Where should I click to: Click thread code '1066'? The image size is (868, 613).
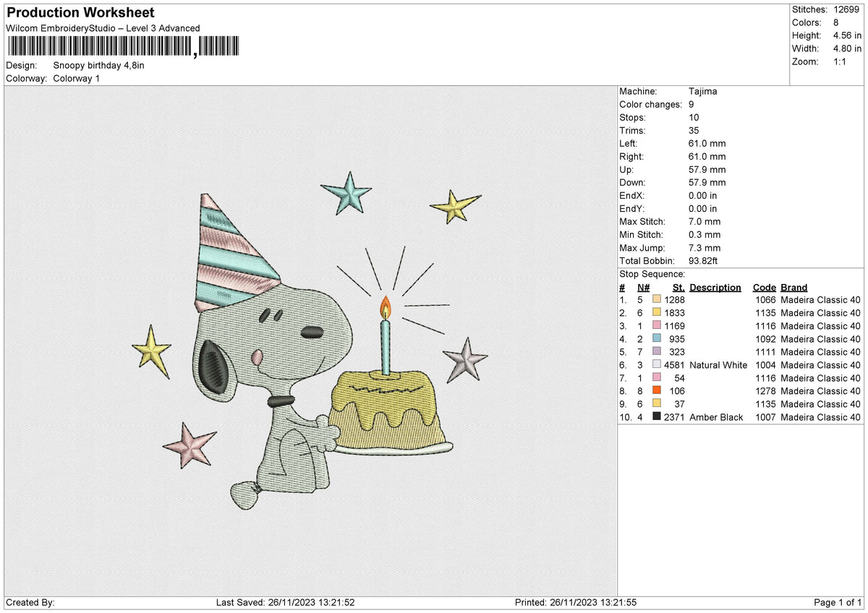click(x=765, y=300)
